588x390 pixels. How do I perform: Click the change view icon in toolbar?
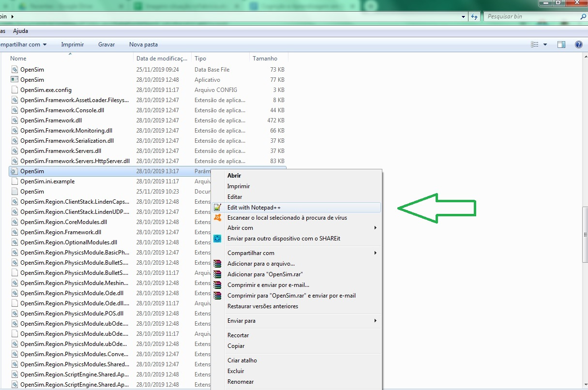click(x=535, y=45)
